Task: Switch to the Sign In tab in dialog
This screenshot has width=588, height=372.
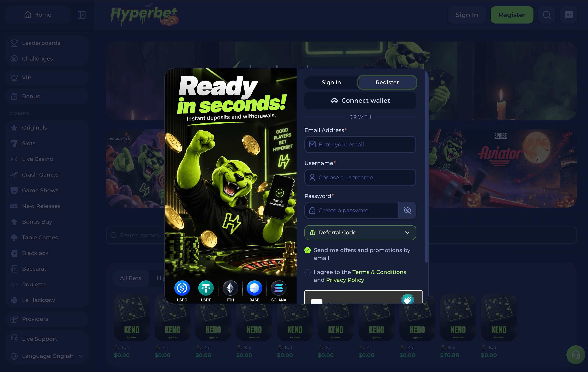Action: (331, 83)
